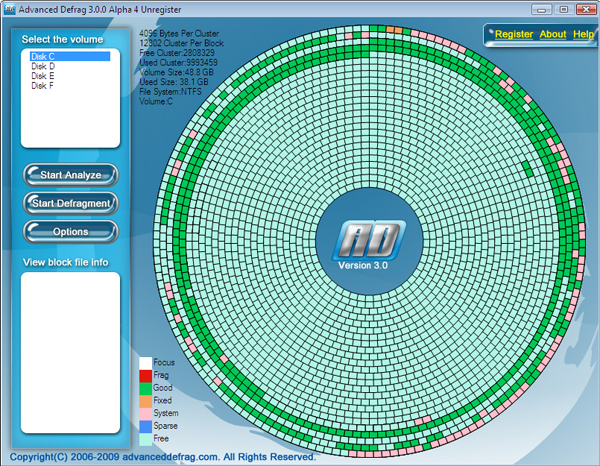Image resolution: width=600 pixels, height=466 pixels.
Task: Click the Start Defragment button
Action: pos(71,203)
